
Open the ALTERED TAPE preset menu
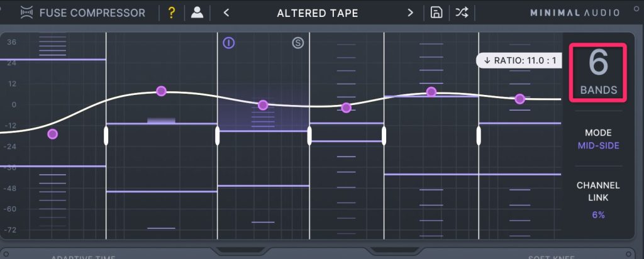pyautogui.click(x=318, y=13)
